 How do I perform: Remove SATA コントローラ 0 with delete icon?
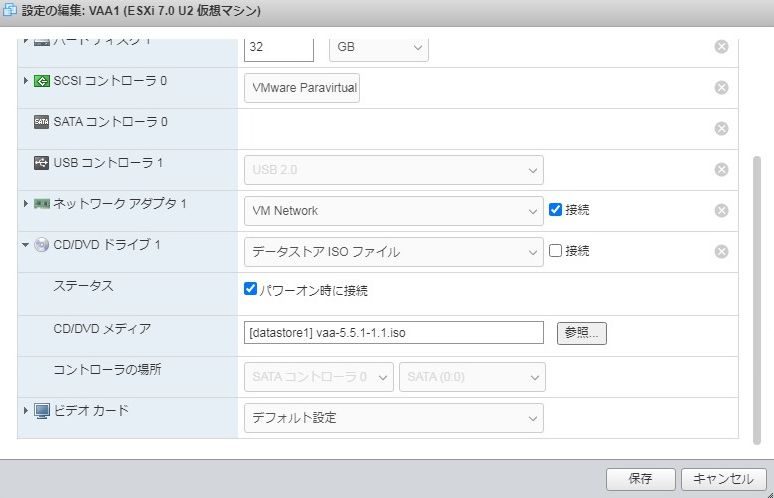pos(721,129)
